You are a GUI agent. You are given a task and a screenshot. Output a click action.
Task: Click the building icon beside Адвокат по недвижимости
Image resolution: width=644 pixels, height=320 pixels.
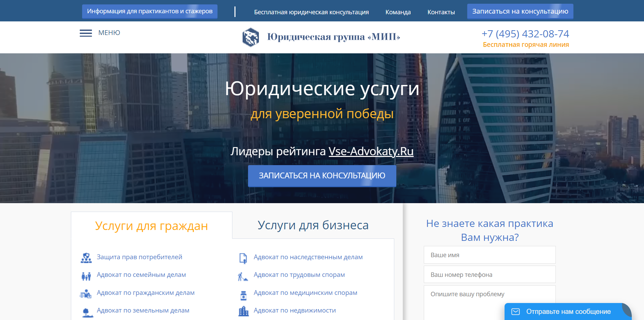243,311
